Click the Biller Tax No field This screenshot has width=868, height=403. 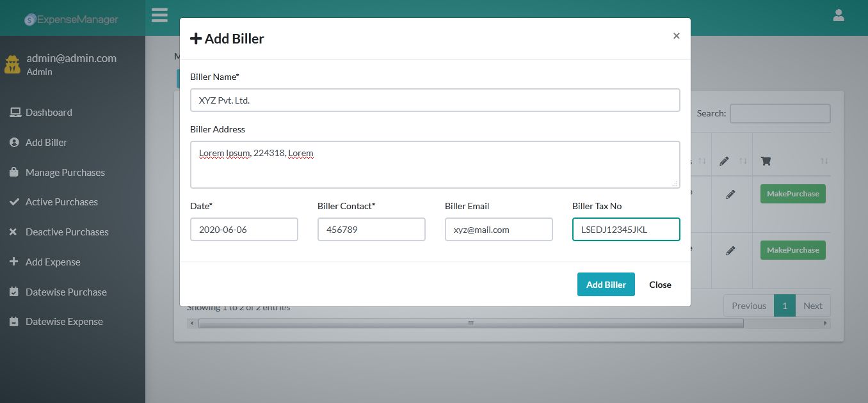coord(626,229)
